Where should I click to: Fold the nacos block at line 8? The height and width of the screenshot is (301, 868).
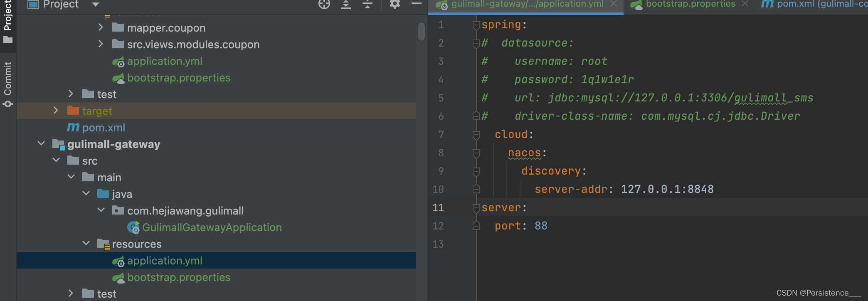[476, 153]
